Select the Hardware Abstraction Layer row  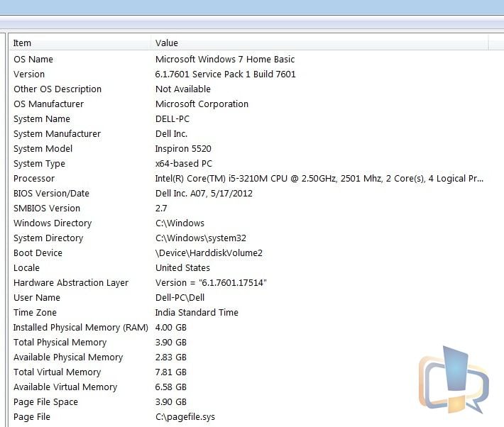click(71, 283)
